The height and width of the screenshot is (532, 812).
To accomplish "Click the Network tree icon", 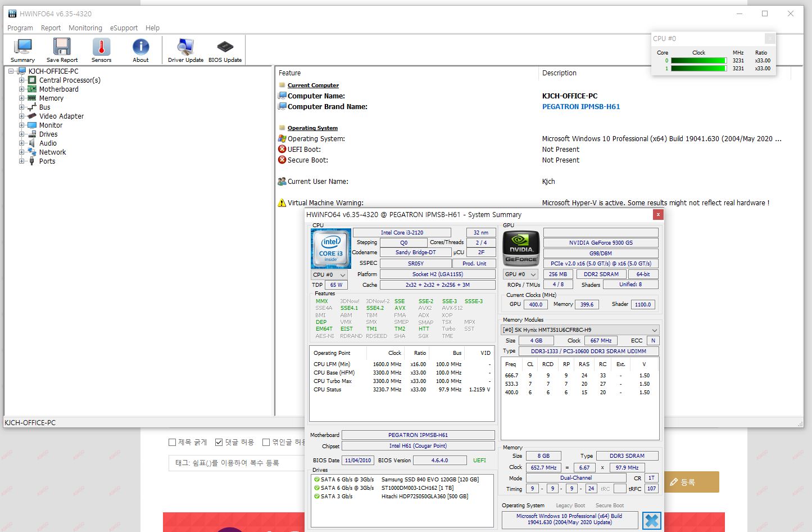I will point(32,152).
